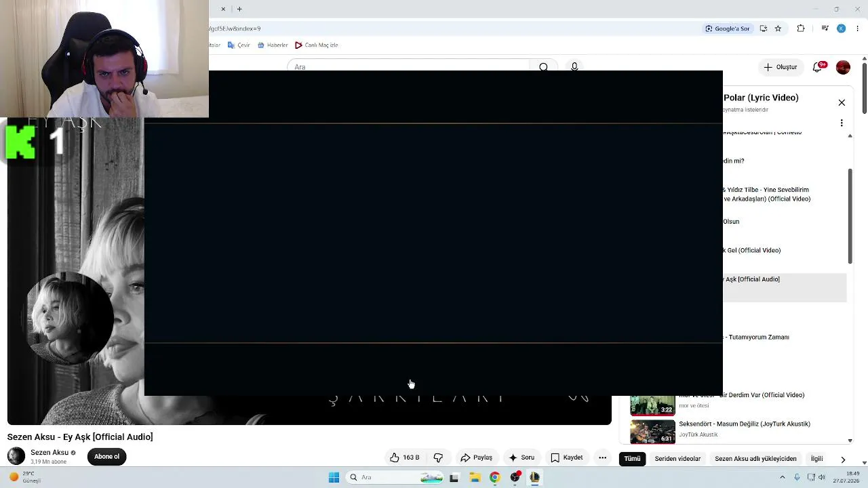Open the Windows Start menu
The image size is (868, 488).
(334, 477)
